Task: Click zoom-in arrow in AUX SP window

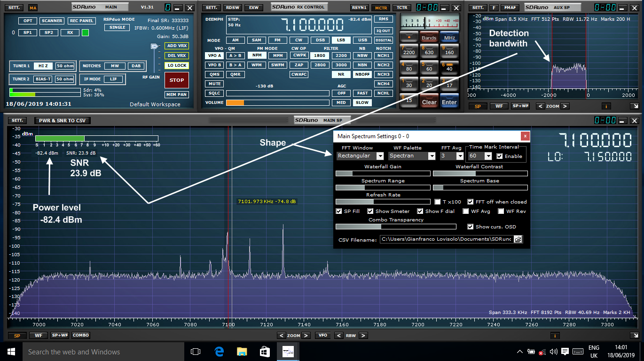Action: coord(565,106)
